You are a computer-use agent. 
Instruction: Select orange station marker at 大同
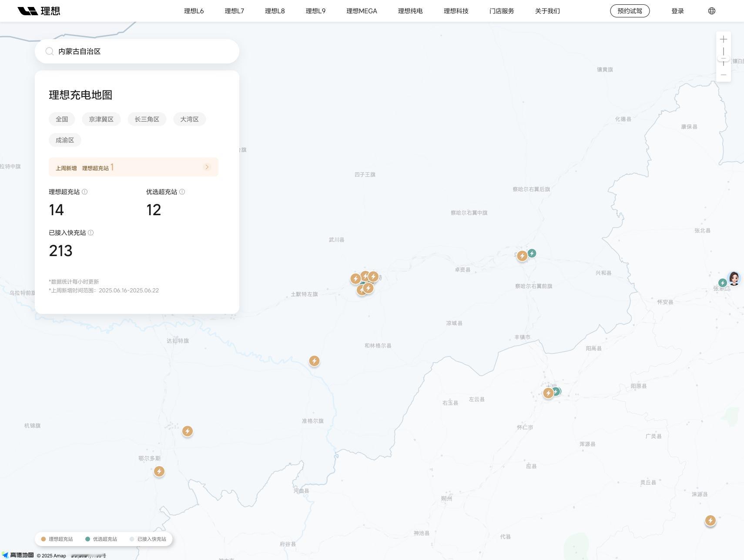point(548,393)
